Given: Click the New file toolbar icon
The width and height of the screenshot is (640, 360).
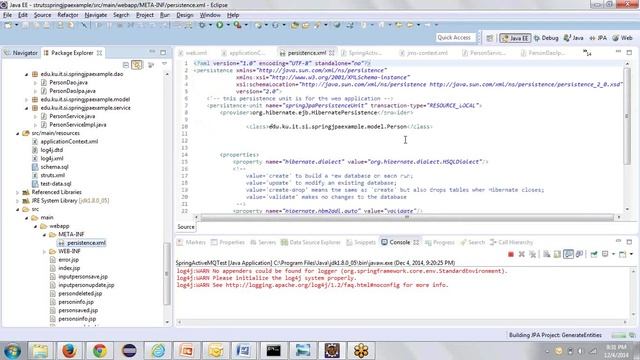Looking at the screenshot, I should tap(8, 25).
